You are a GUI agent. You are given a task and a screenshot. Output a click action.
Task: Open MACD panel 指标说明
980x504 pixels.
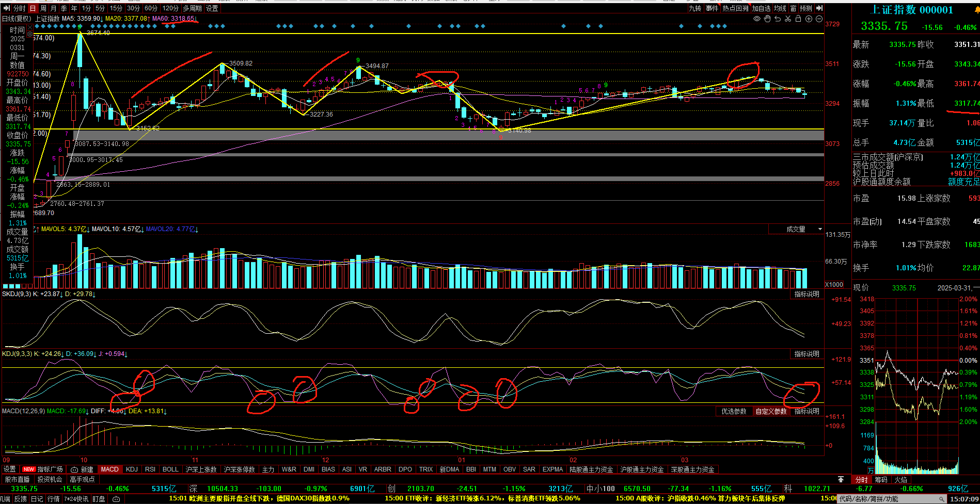(807, 411)
